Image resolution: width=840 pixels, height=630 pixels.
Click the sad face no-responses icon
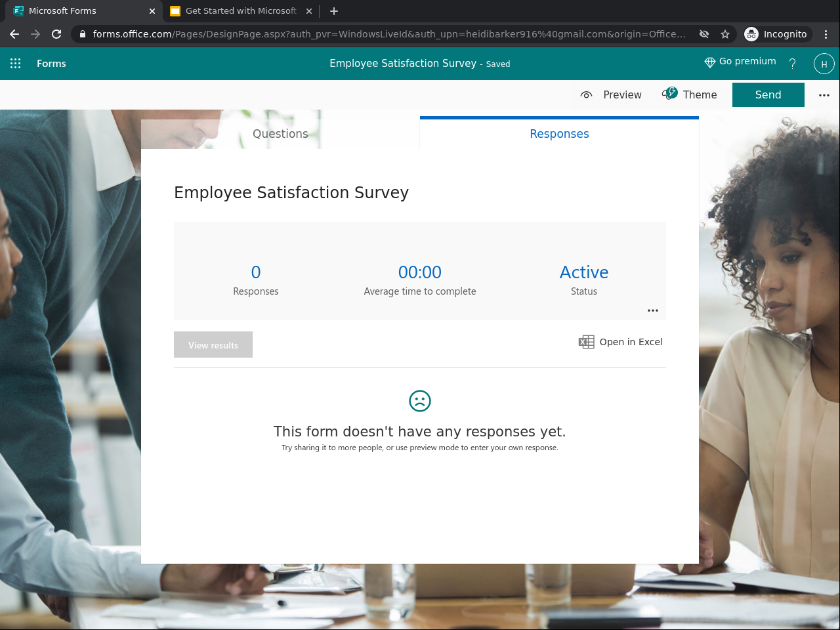click(x=420, y=401)
